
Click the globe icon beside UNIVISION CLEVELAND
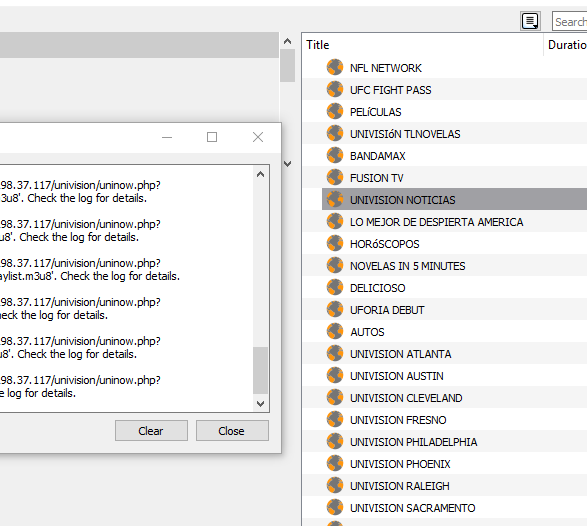point(335,397)
